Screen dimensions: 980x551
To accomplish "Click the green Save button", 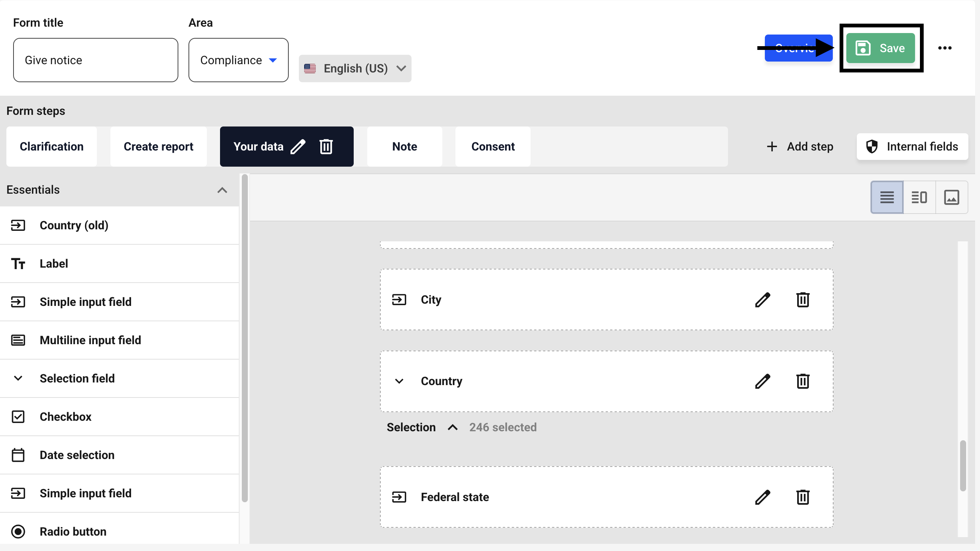I will (x=880, y=48).
